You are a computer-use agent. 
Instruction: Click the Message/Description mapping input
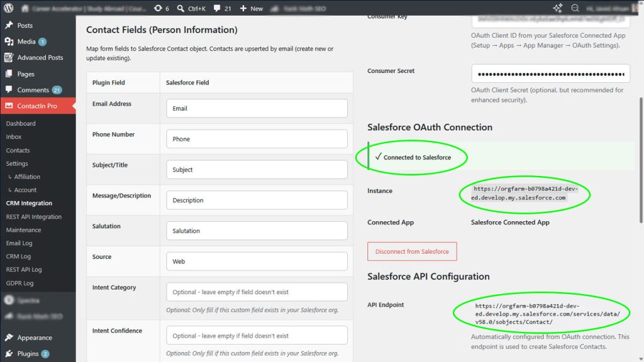click(x=257, y=200)
